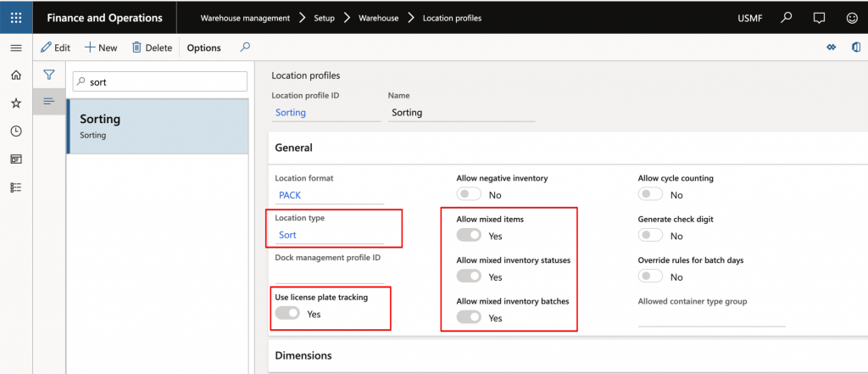Open Favorites star icon
868x374 pixels.
[16, 103]
